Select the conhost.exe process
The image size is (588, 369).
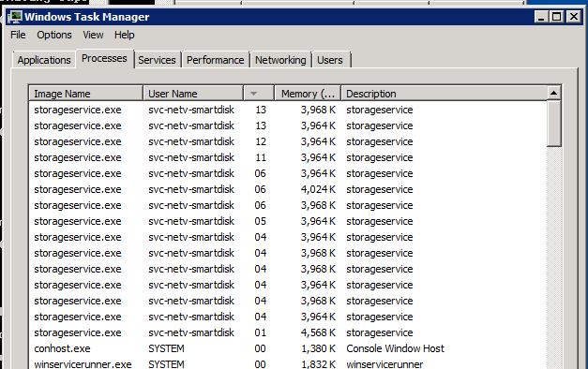[288, 348]
